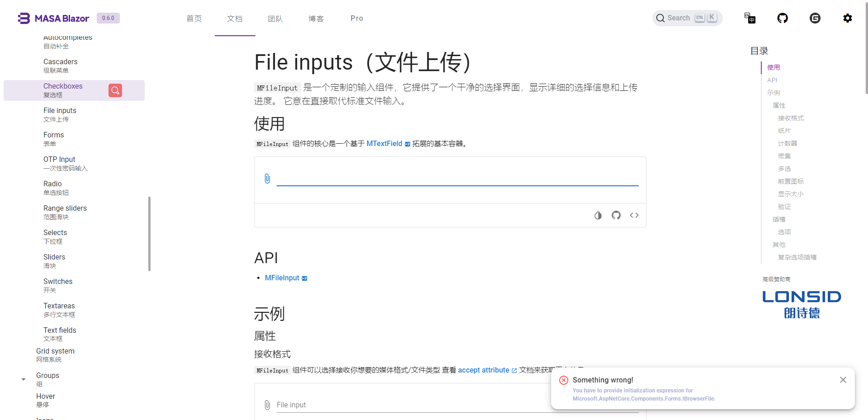
Task: View example source on GitHub via card icon
Action: click(x=616, y=215)
